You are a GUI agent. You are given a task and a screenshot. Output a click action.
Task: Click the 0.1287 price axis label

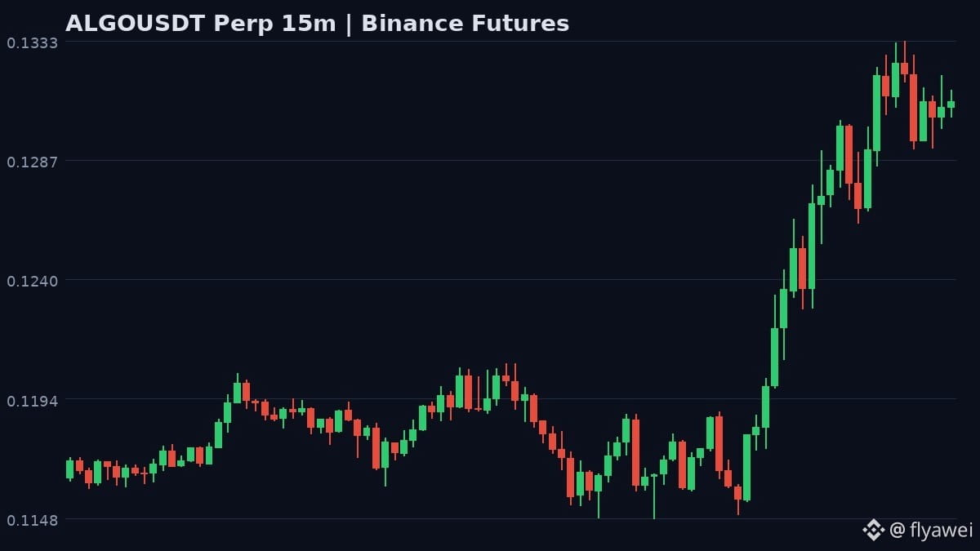pos(33,162)
